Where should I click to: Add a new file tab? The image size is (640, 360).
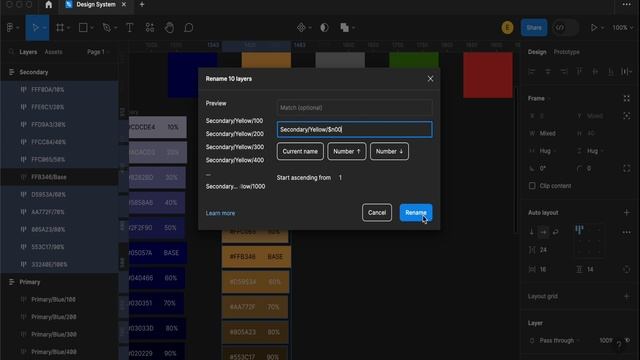click(142, 4)
